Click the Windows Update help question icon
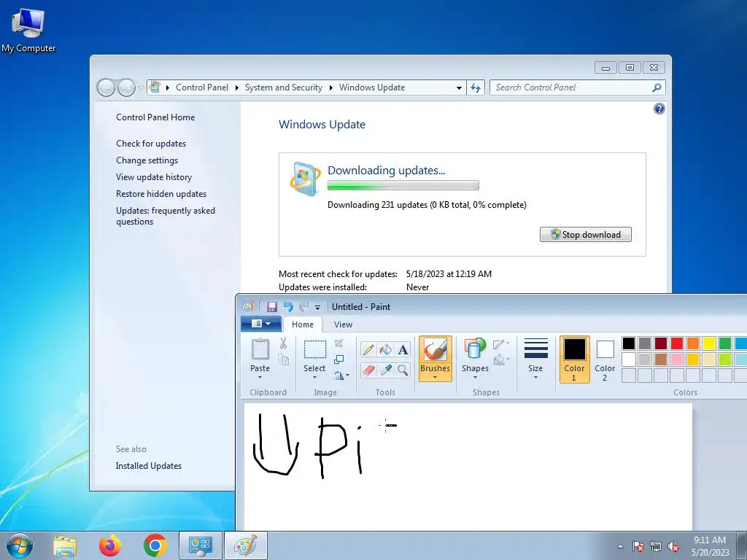This screenshot has height=560, width=747. click(659, 109)
